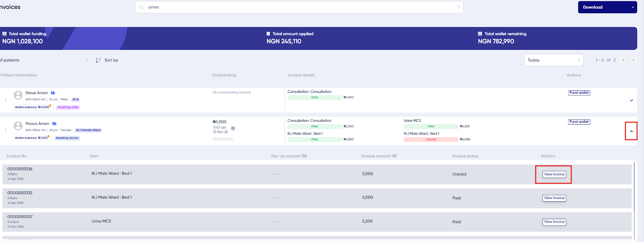Open the View invoice link under ₦5,000
Screen dimensions: 644x242
223,138
